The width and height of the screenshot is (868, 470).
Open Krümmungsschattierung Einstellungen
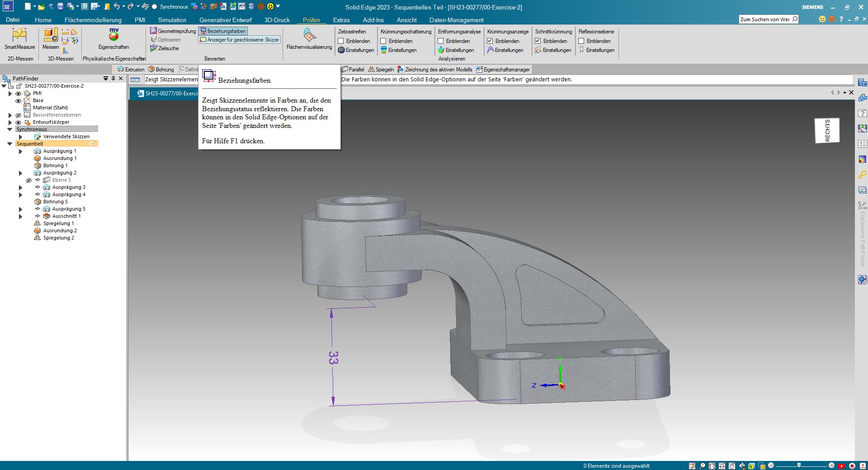click(x=398, y=50)
